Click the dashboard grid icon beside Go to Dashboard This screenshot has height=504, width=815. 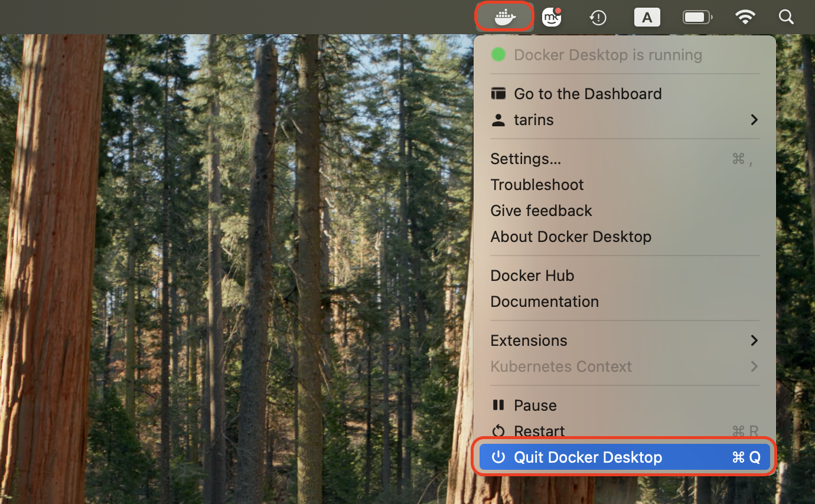click(x=498, y=93)
